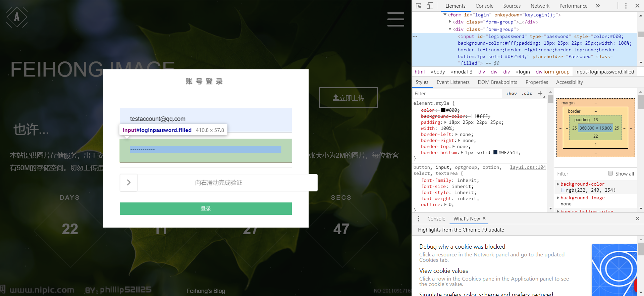This screenshot has width=644, height=296.
Task: Click the #login breadcrumb item
Action: (x=523, y=72)
